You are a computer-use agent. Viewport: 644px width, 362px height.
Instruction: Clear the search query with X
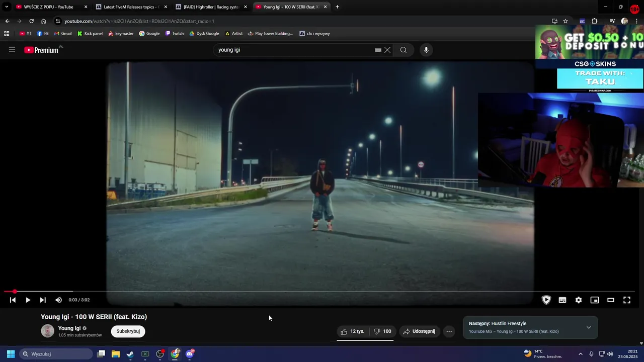387,50
